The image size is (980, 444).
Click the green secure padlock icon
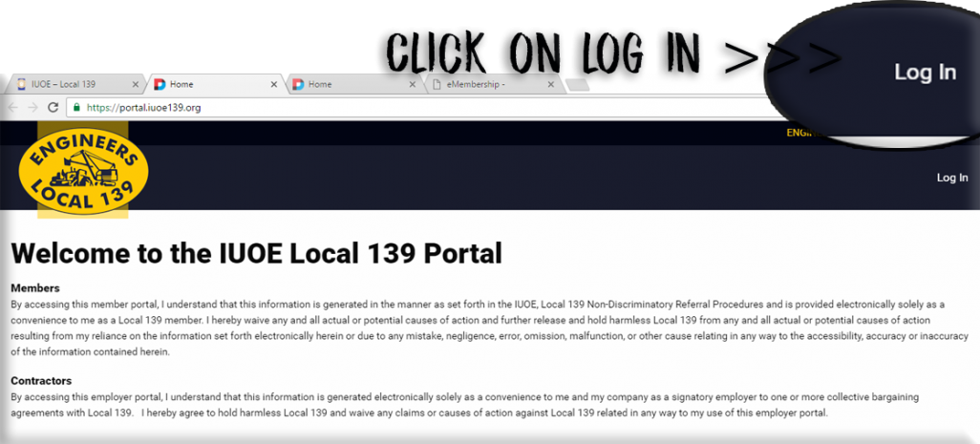[76, 108]
